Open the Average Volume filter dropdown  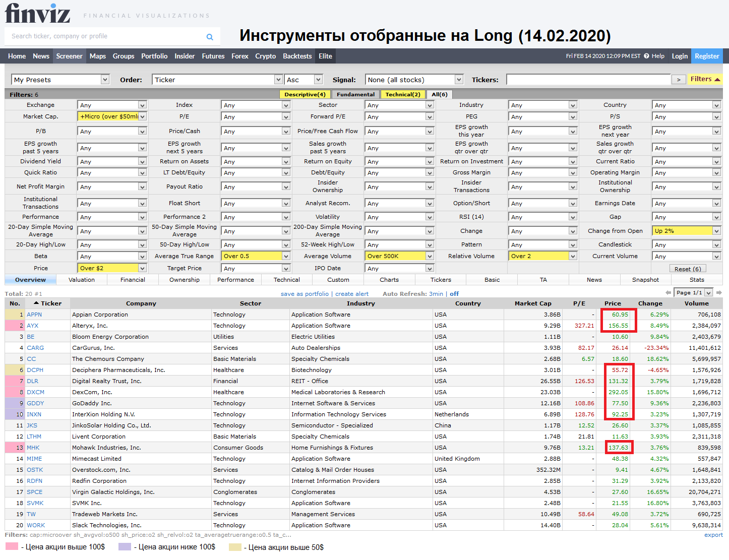[399, 256]
